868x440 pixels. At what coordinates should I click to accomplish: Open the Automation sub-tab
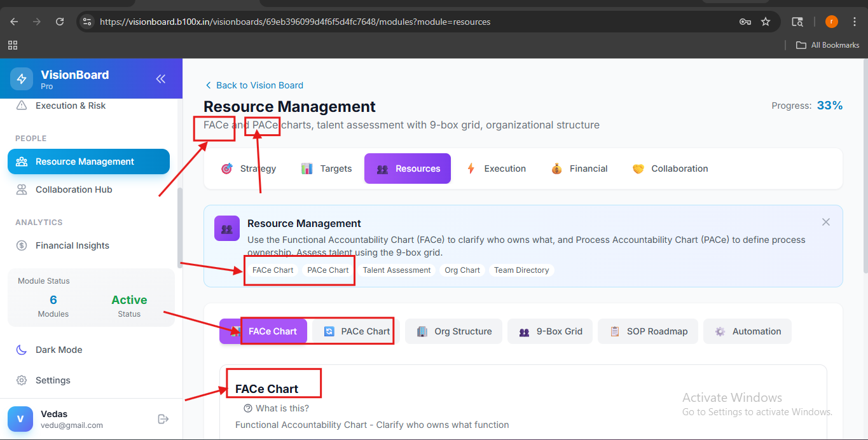tap(747, 331)
